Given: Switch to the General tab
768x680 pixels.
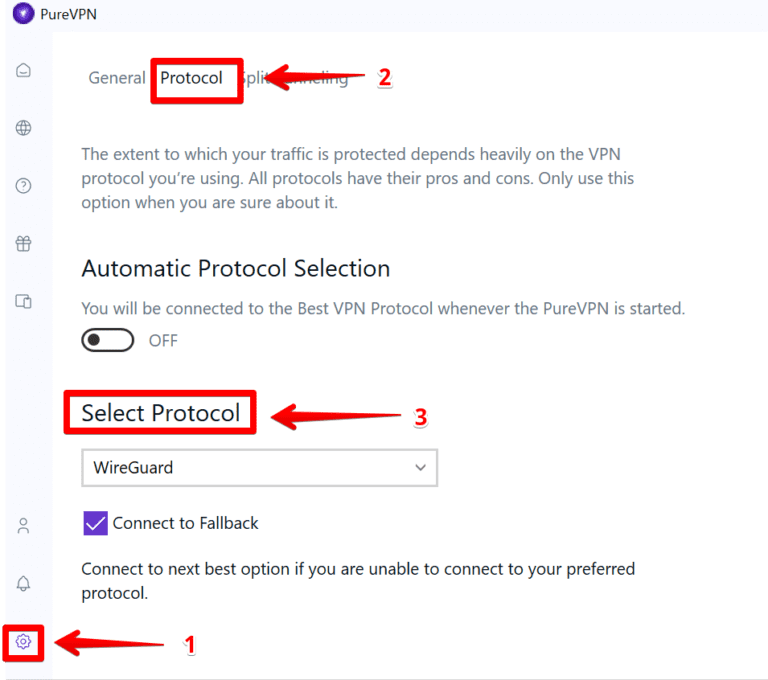Looking at the screenshot, I should 116,78.
